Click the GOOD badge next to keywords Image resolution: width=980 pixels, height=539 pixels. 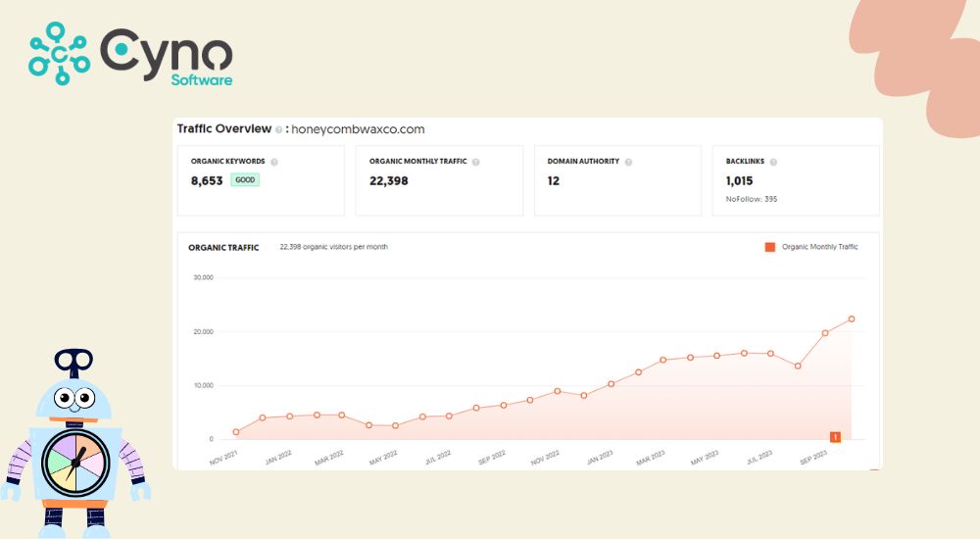point(245,180)
